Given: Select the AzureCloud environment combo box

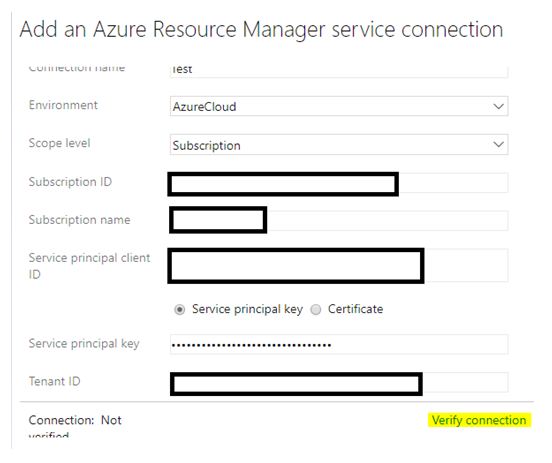Looking at the screenshot, I should pos(339,106).
